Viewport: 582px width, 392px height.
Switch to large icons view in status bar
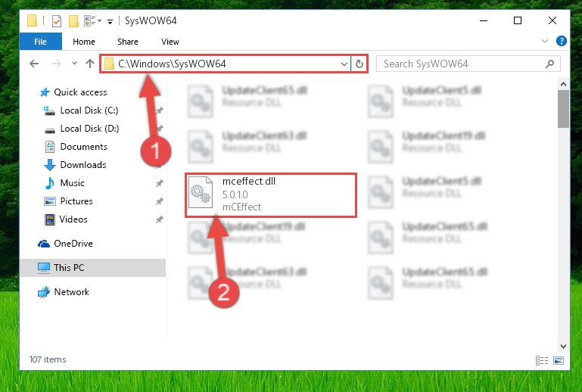tap(559, 360)
